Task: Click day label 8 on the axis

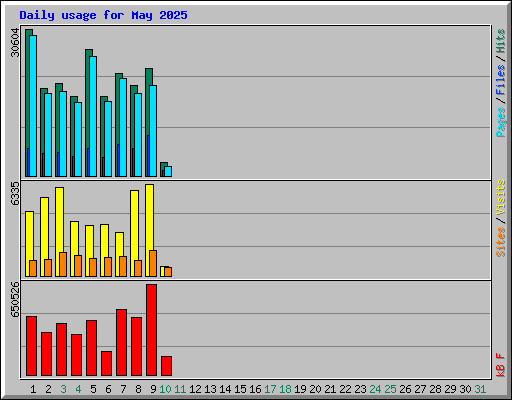Action: tap(138, 389)
